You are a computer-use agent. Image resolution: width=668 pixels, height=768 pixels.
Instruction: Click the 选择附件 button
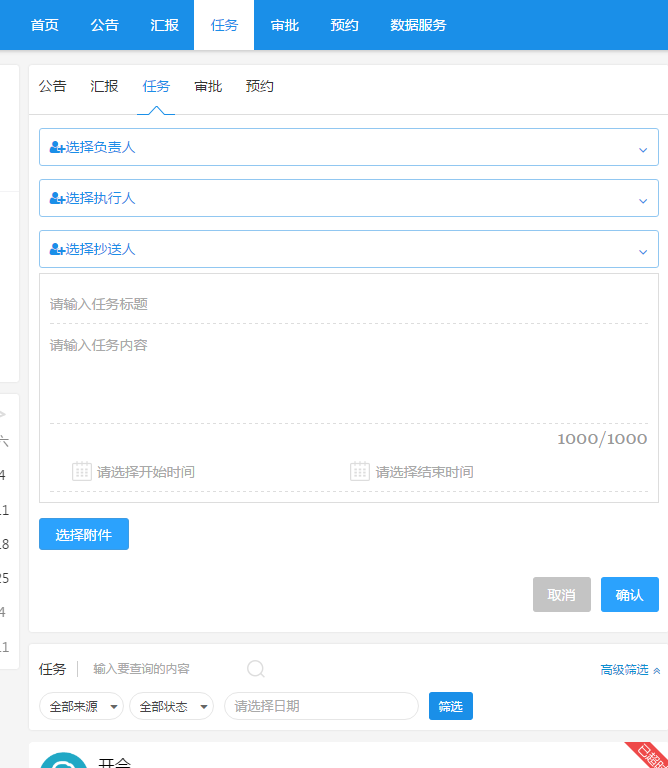point(84,534)
